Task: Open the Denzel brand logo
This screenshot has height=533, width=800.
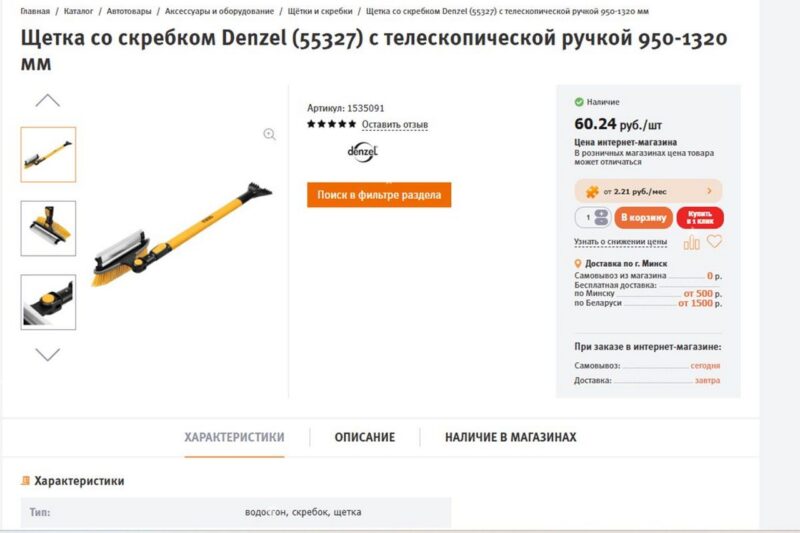Action: 362,151
